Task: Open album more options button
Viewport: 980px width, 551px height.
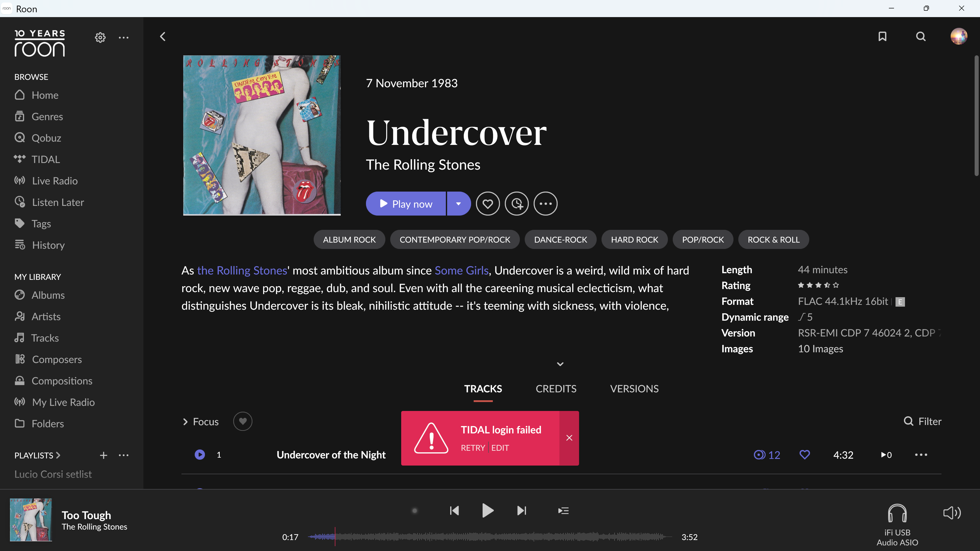Action: 546,204
